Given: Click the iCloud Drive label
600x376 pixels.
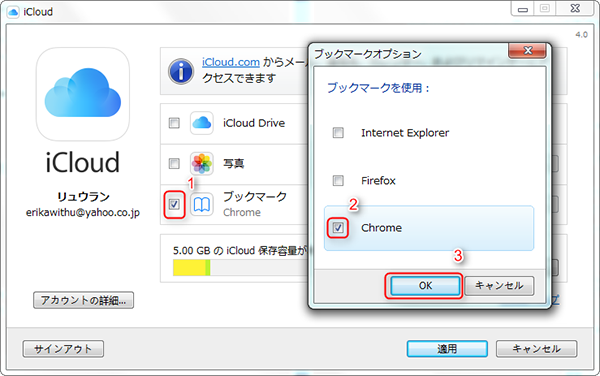Looking at the screenshot, I should [x=254, y=123].
